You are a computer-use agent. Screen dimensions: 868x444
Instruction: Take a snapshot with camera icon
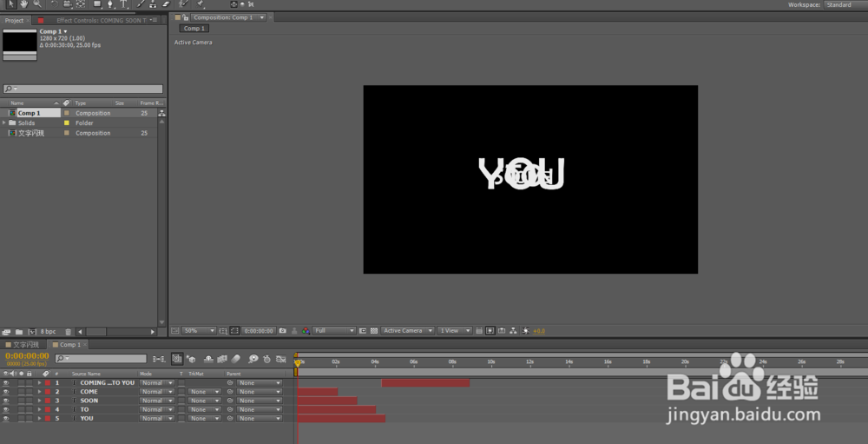(x=282, y=331)
